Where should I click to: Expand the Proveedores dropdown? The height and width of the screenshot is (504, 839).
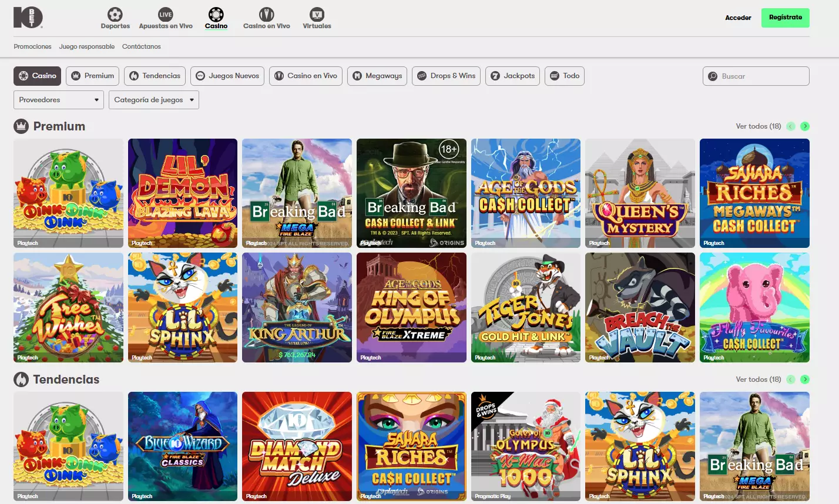click(x=59, y=100)
